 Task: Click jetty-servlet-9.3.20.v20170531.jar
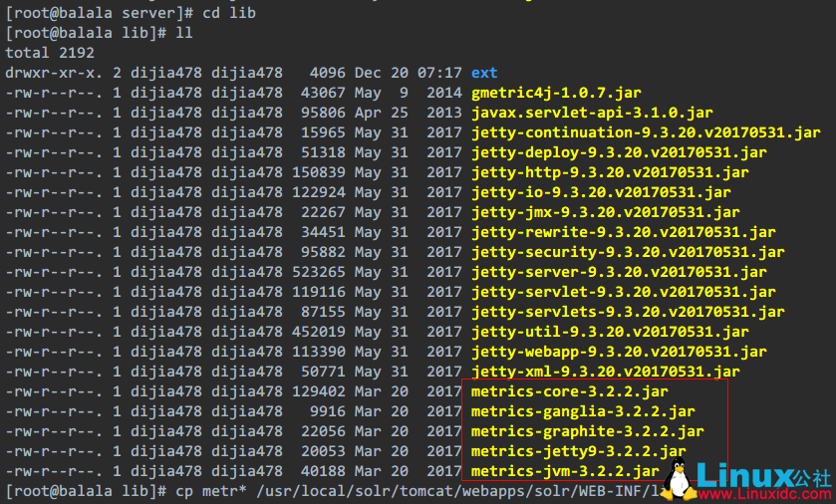point(624,292)
